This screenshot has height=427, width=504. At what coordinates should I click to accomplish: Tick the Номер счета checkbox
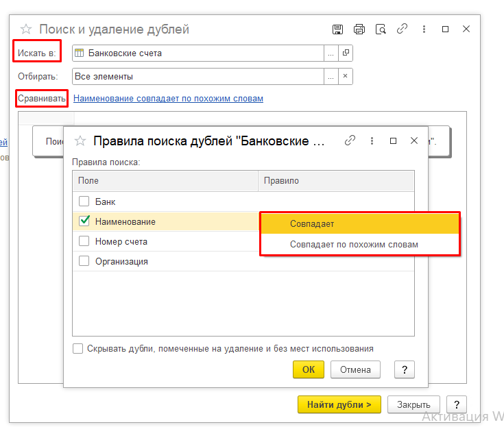coord(84,241)
